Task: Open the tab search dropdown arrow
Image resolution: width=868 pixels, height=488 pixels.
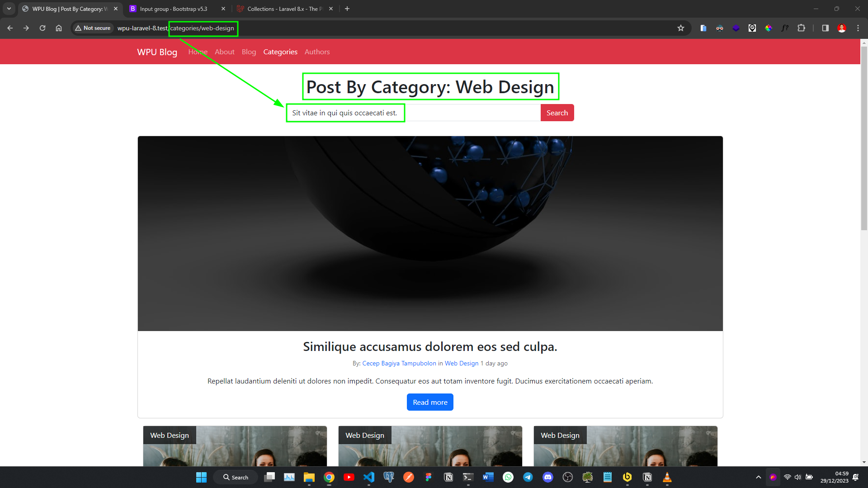Action: click(x=9, y=9)
